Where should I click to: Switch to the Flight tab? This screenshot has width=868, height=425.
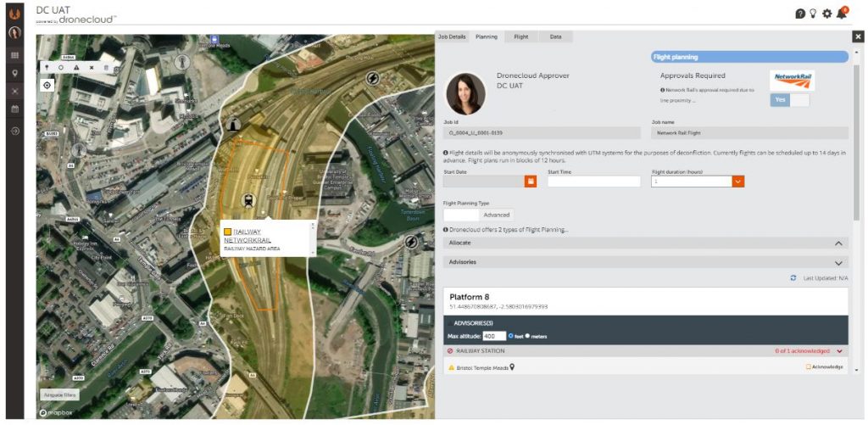(521, 36)
